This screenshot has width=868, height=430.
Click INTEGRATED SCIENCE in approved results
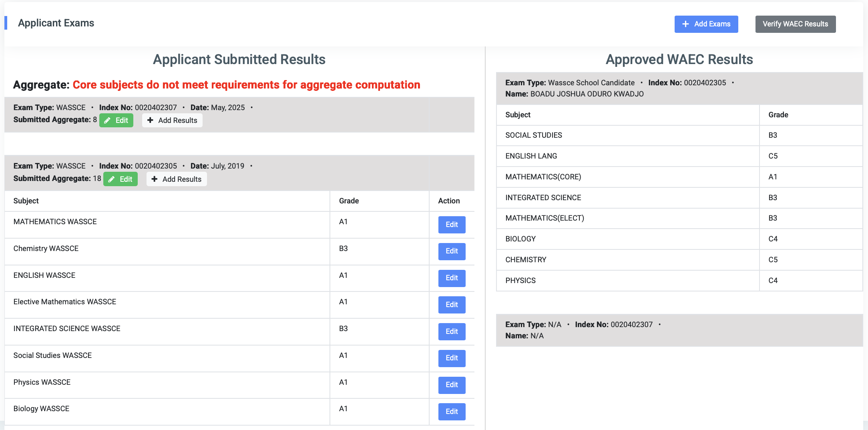click(x=543, y=198)
